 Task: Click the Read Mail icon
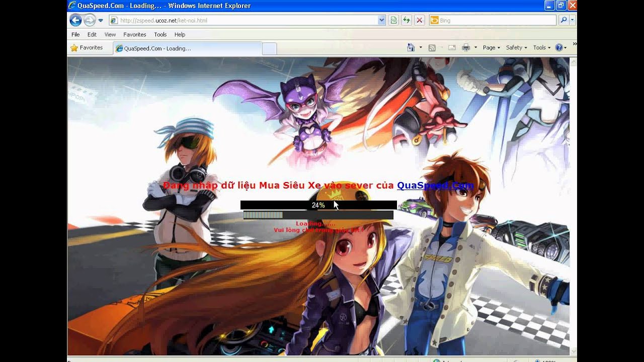(452, 48)
